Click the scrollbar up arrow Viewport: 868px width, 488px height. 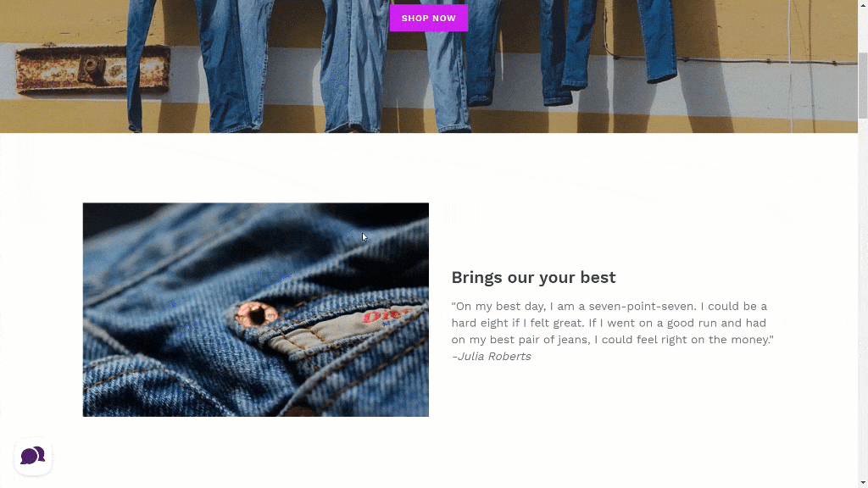tap(863, 4)
